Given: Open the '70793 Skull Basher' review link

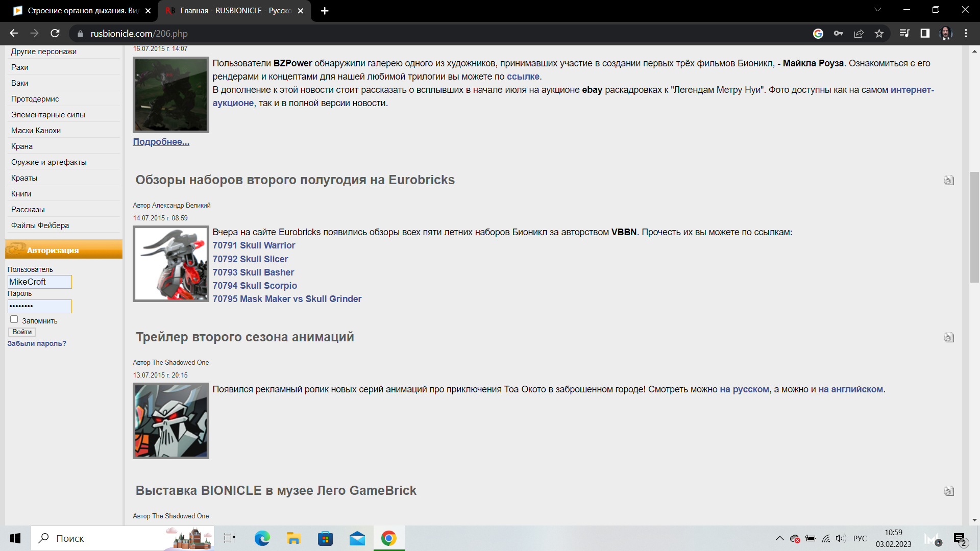Looking at the screenshot, I should click(x=253, y=272).
